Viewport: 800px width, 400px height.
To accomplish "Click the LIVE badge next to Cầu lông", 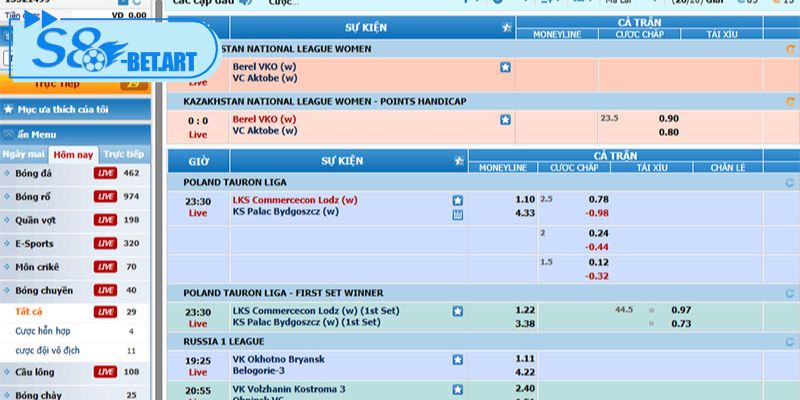I will pyautogui.click(x=105, y=372).
